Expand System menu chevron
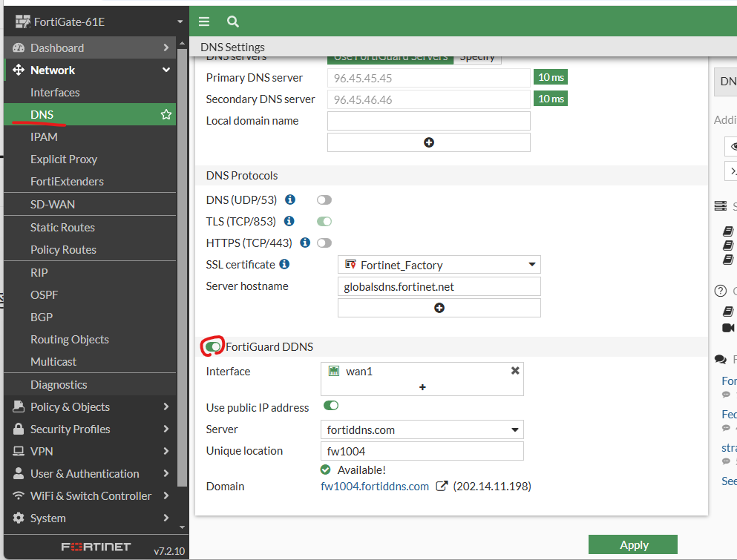 (166, 518)
